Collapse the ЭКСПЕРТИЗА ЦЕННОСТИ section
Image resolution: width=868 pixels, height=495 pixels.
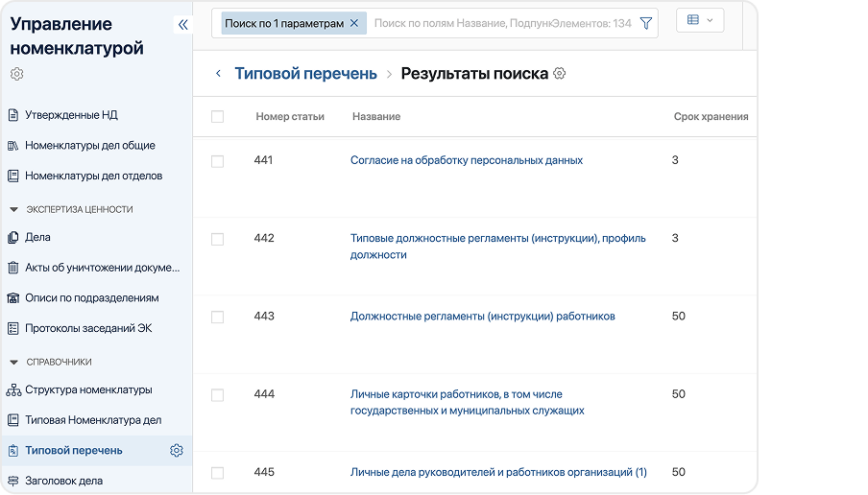pyautogui.click(x=14, y=209)
